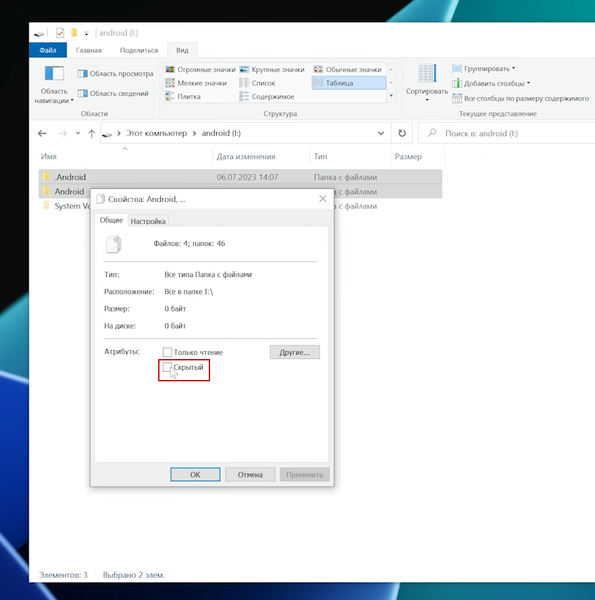595x600 pixels.
Task: Select Плитка view layout
Action: [183, 96]
